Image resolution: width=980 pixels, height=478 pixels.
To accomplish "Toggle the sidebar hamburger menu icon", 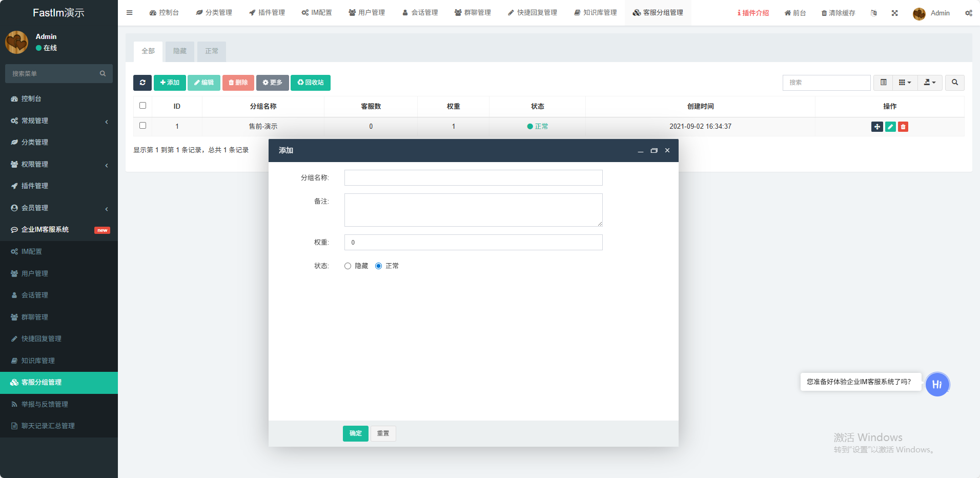I will pos(130,13).
